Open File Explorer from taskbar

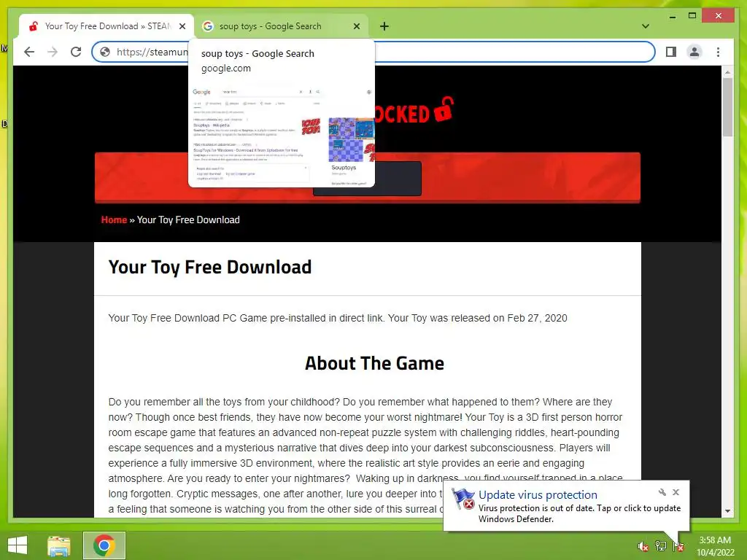coord(59,545)
